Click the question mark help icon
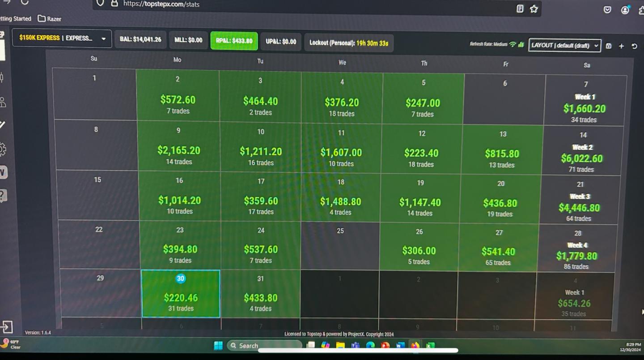This screenshot has height=360, width=644. (3, 196)
